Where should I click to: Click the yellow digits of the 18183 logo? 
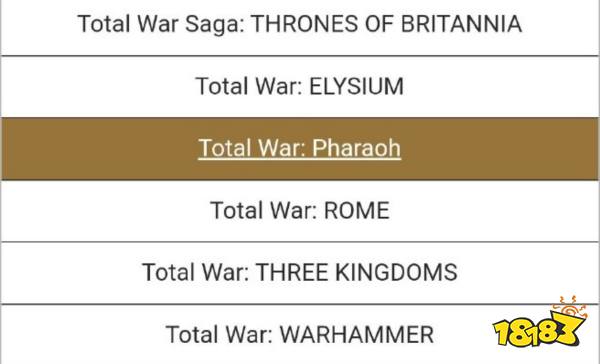point(538,331)
